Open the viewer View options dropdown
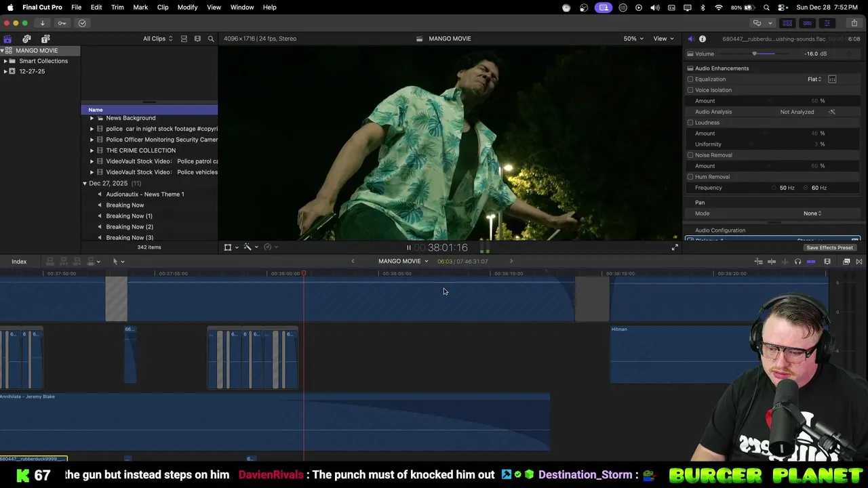Screen dimensions: 868x488 pos(663,39)
